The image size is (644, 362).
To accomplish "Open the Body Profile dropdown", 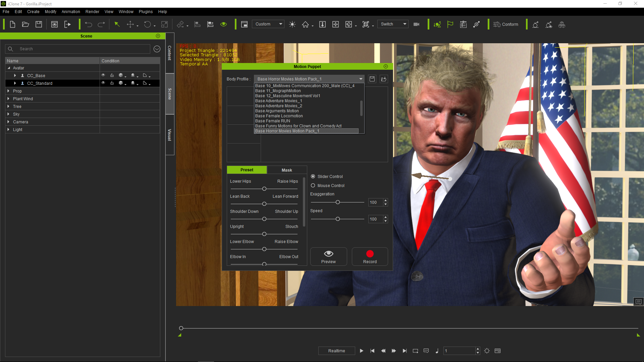I will click(309, 79).
